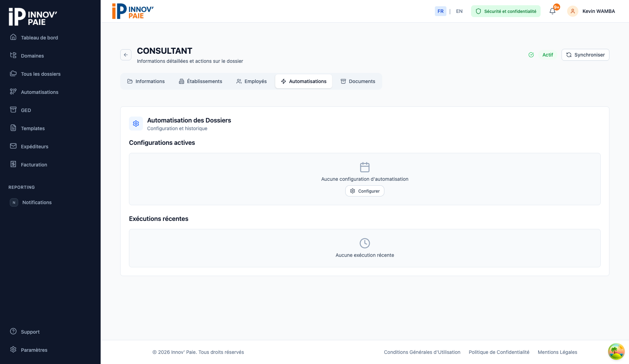Click the Templates icon in sidebar
The image size is (629, 364).
point(13,128)
